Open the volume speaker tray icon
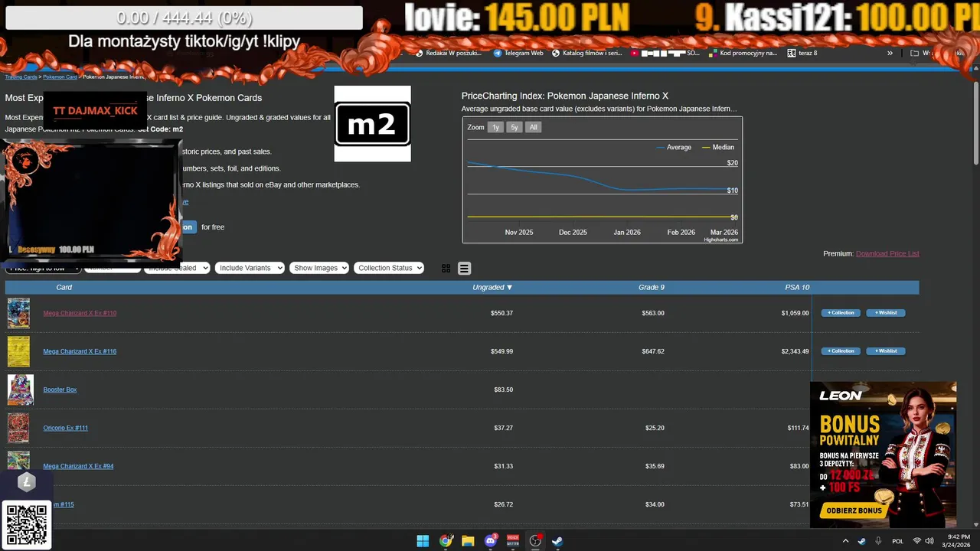980x551 pixels. click(931, 541)
